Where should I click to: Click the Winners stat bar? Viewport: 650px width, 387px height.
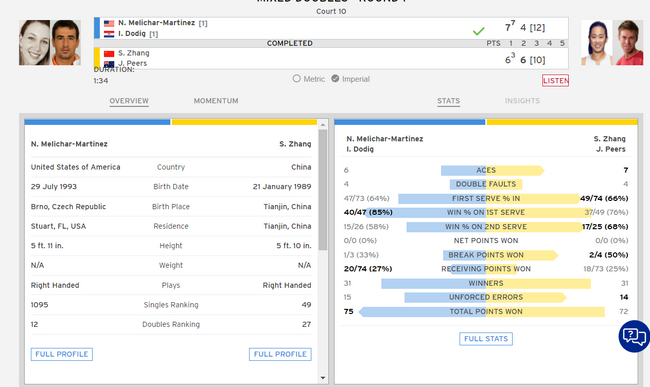[486, 283]
